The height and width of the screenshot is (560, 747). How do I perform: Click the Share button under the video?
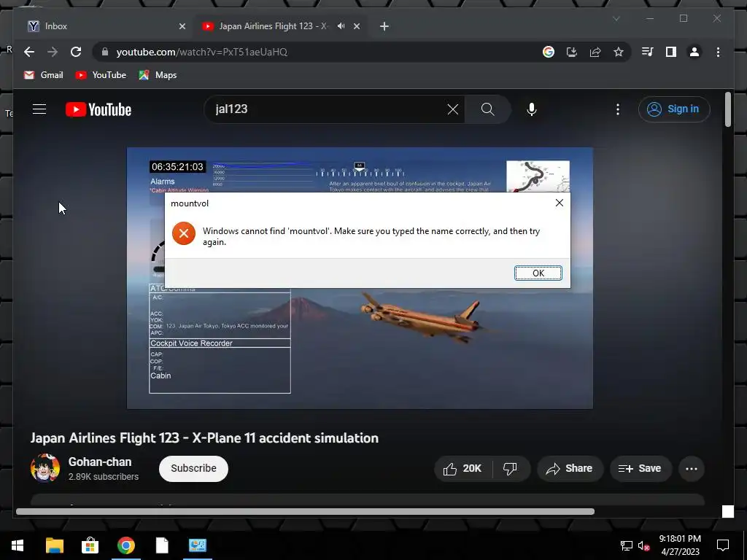570,469
